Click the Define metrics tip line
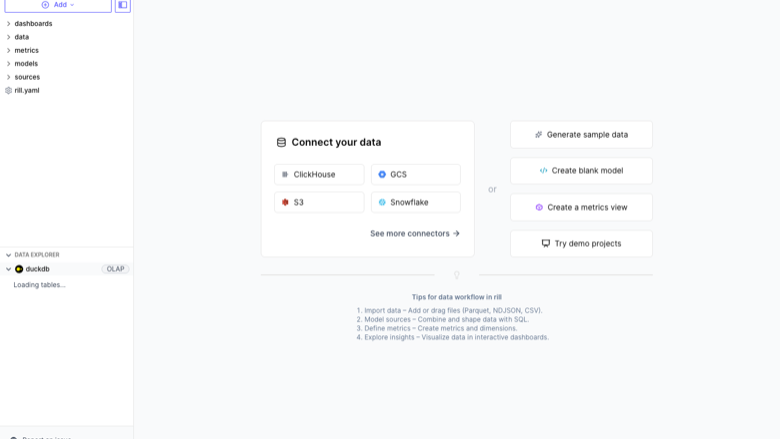 click(x=437, y=328)
